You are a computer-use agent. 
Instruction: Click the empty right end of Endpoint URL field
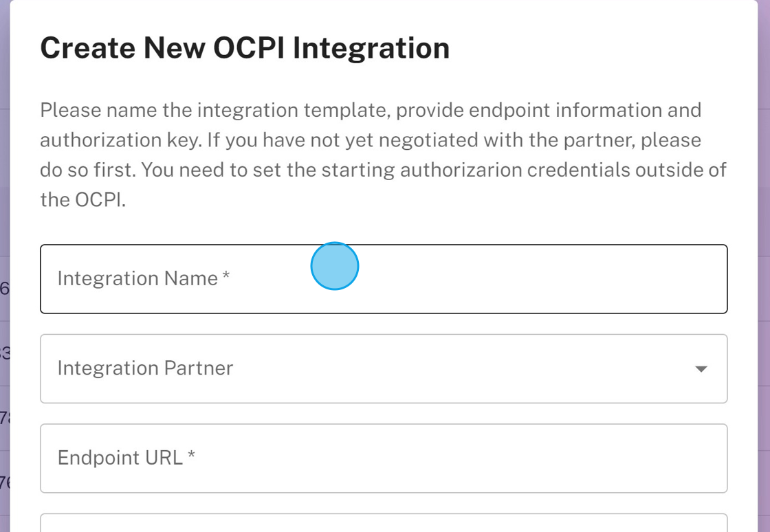(x=653, y=458)
